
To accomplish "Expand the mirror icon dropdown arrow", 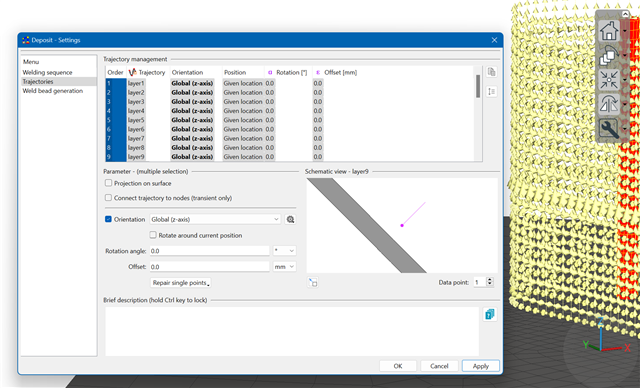I will 624,105.
